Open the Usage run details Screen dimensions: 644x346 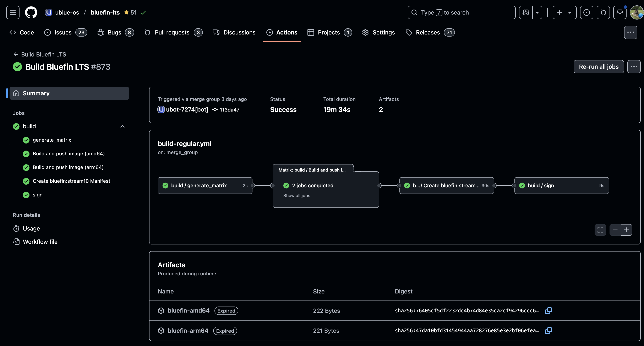click(31, 228)
